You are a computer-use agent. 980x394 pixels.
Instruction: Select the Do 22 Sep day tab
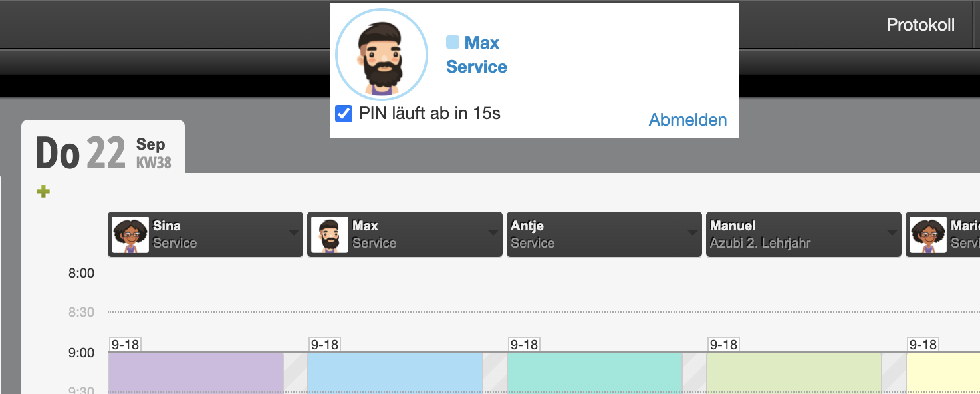click(103, 153)
